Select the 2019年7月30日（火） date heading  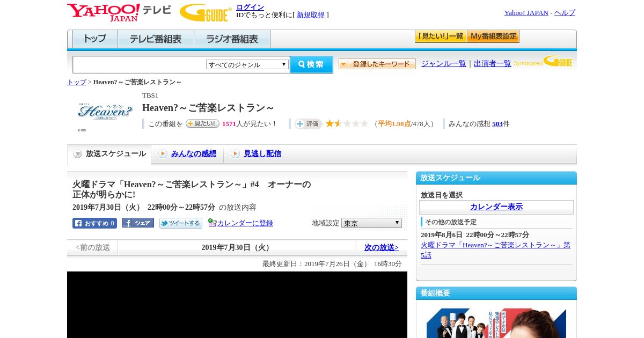tap(237, 247)
